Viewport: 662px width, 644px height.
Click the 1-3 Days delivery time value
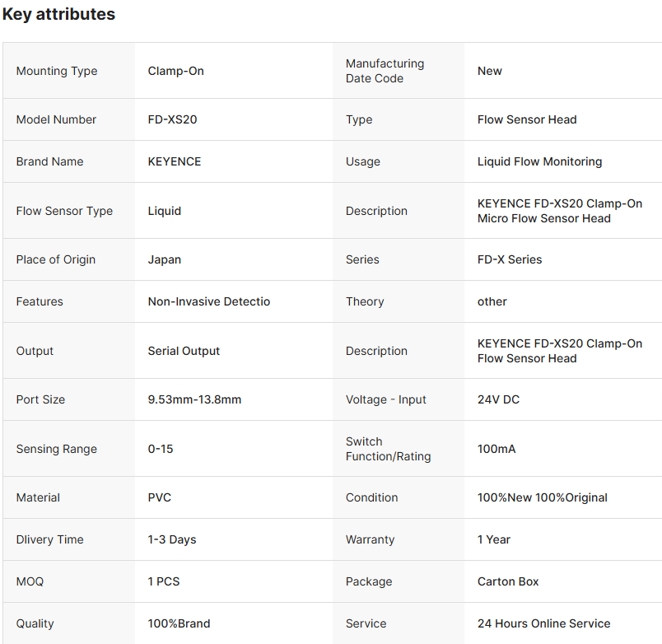click(x=171, y=539)
